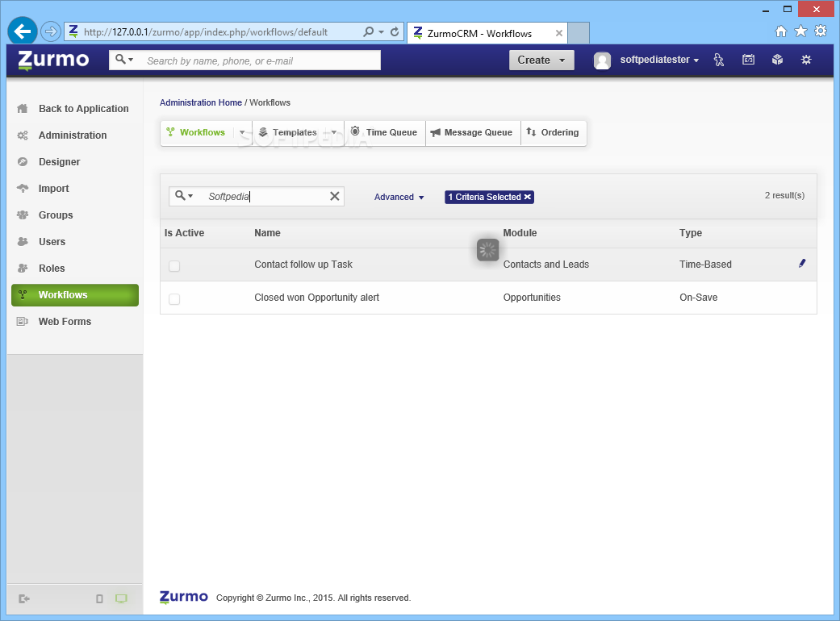This screenshot has width=840, height=621.
Task: Open the gamification person icon in header
Action: pyautogui.click(x=719, y=60)
